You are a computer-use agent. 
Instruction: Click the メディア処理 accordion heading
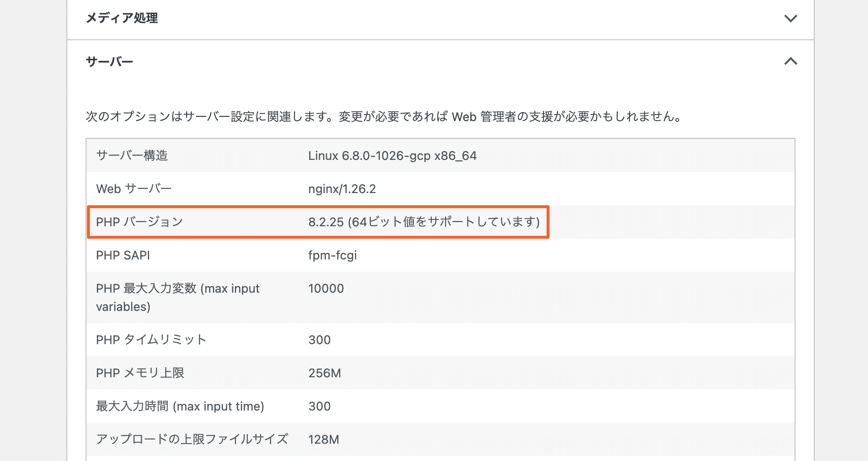tap(122, 18)
